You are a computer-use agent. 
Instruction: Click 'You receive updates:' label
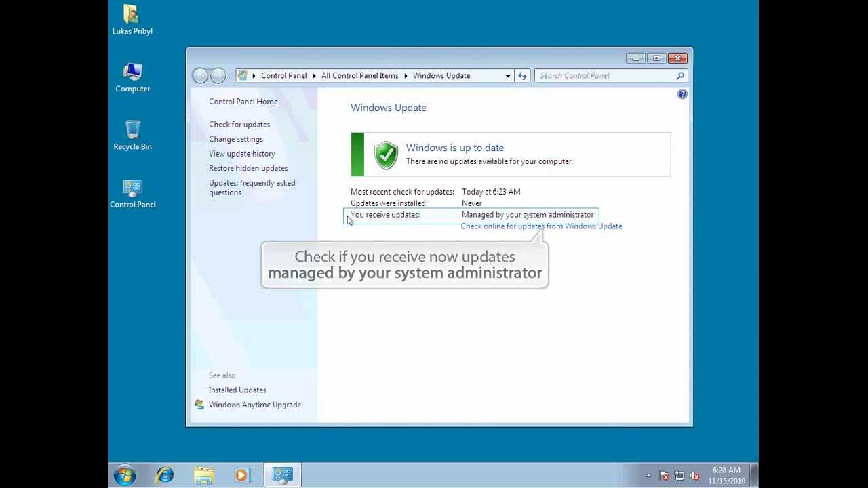click(385, 215)
